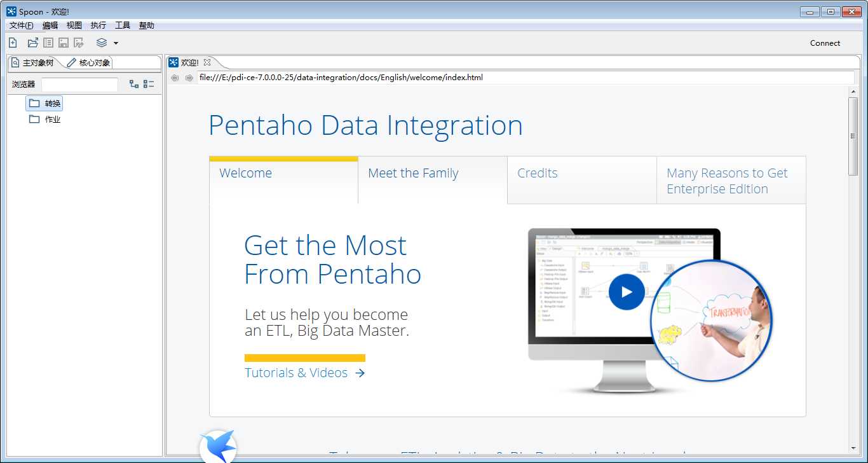This screenshot has width=868, height=463.
Task: Select the 作业 folder in tree
Action: (x=44, y=119)
